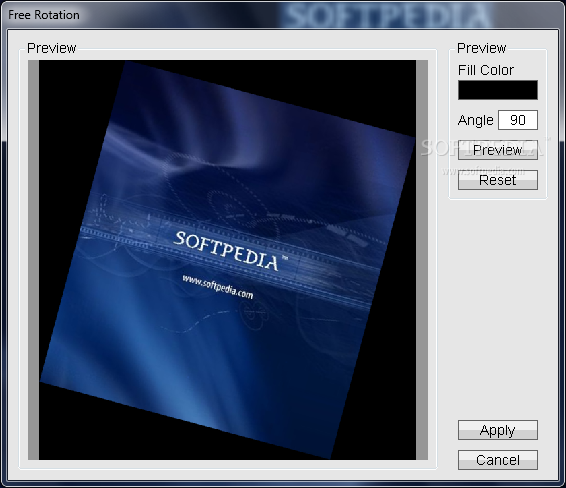The image size is (566, 488).
Task: Click the Angle label
Action: [x=475, y=120]
